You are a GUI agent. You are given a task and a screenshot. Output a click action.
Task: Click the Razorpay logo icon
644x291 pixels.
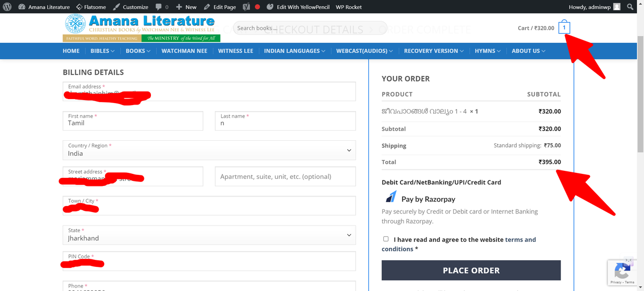[391, 197]
